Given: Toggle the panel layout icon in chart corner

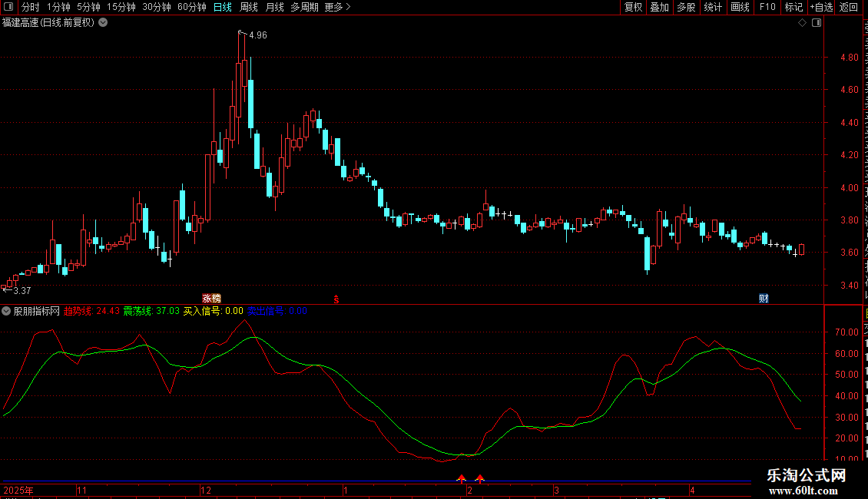Looking at the screenshot, I should [x=817, y=23].
